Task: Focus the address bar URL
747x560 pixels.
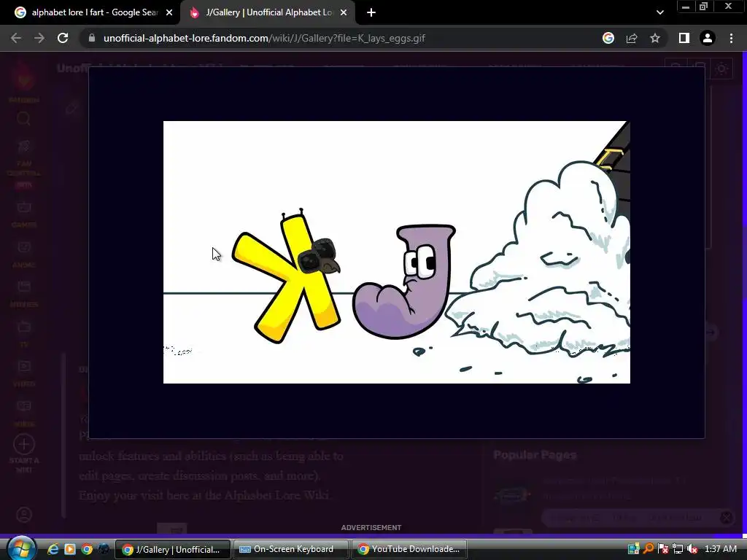Action: [x=264, y=38]
